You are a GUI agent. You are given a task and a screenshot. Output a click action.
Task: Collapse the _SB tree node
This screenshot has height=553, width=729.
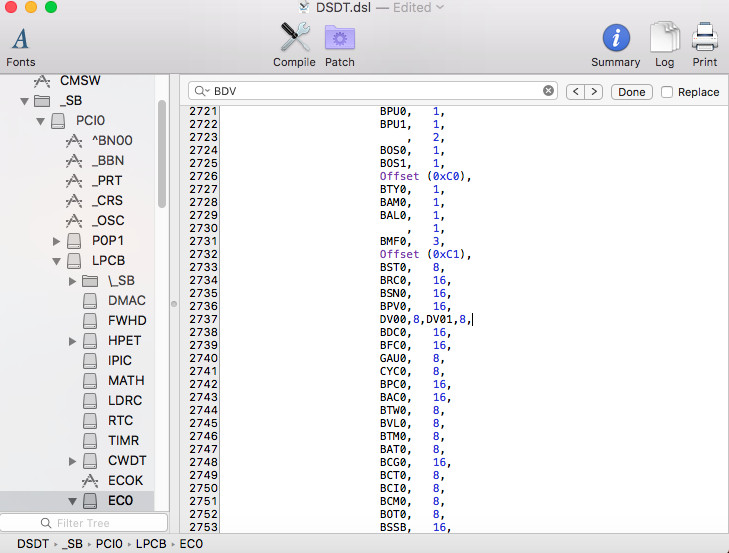(24, 101)
